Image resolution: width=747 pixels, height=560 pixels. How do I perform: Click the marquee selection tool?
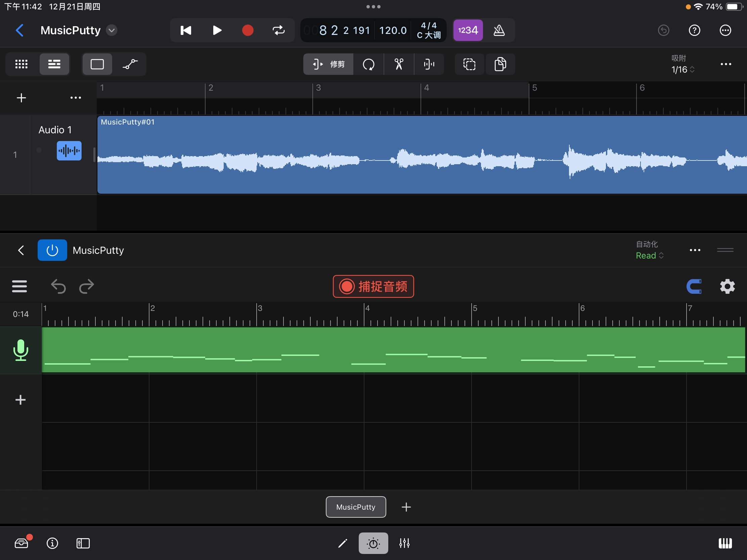pos(469,64)
